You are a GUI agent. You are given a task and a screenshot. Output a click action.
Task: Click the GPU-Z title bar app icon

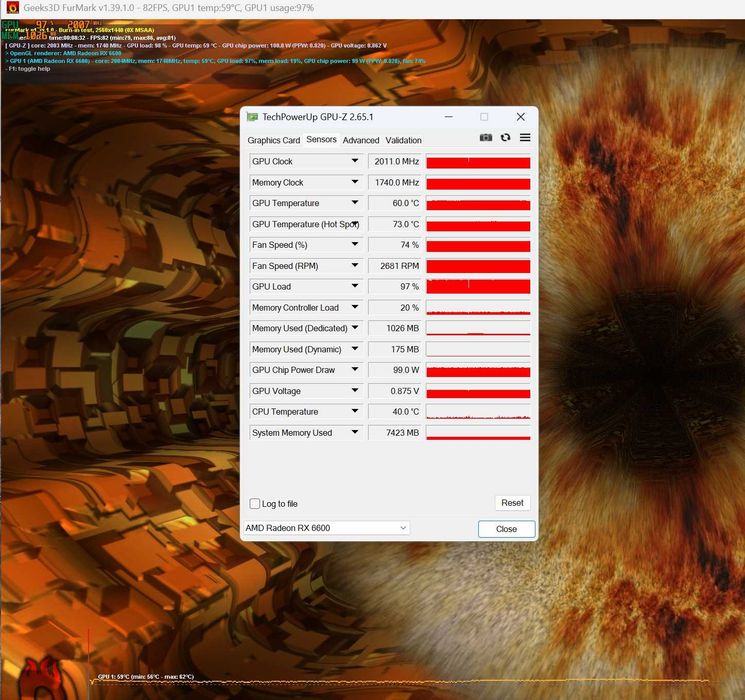point(252,117)
